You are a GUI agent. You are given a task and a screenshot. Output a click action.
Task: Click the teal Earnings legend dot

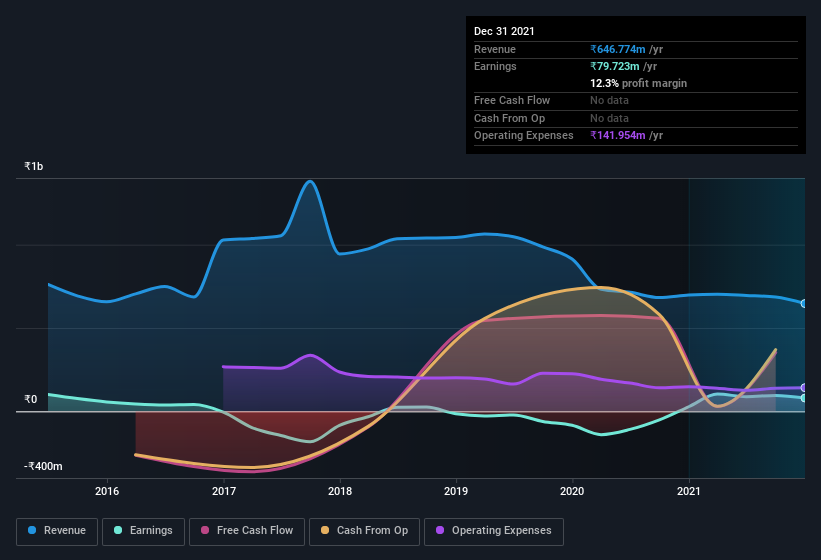tap(118, 530)
